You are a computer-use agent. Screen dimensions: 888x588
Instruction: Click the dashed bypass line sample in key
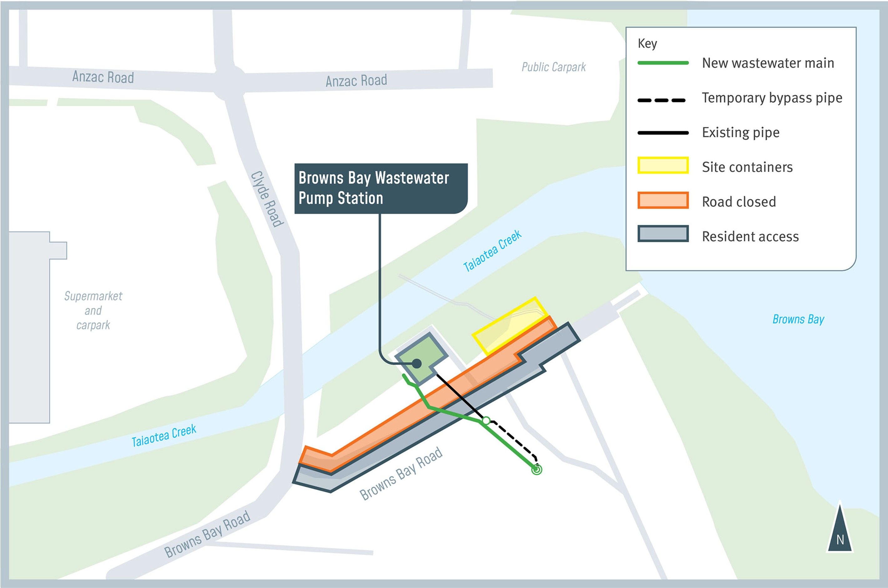pos(662,100)
